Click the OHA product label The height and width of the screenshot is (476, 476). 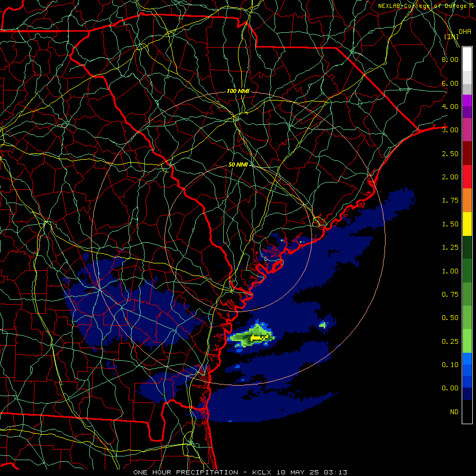click(x=465, y=32)
